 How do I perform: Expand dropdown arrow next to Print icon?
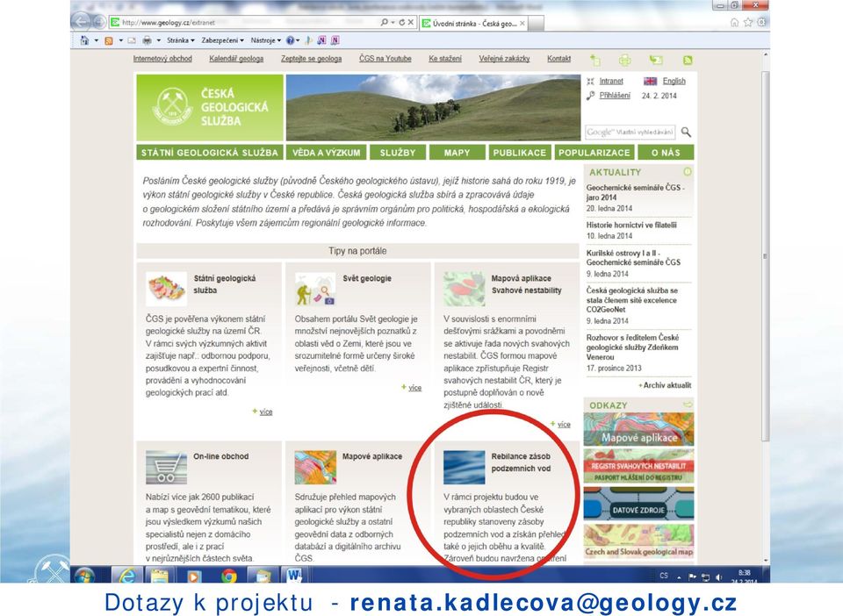tap(159, 40)
